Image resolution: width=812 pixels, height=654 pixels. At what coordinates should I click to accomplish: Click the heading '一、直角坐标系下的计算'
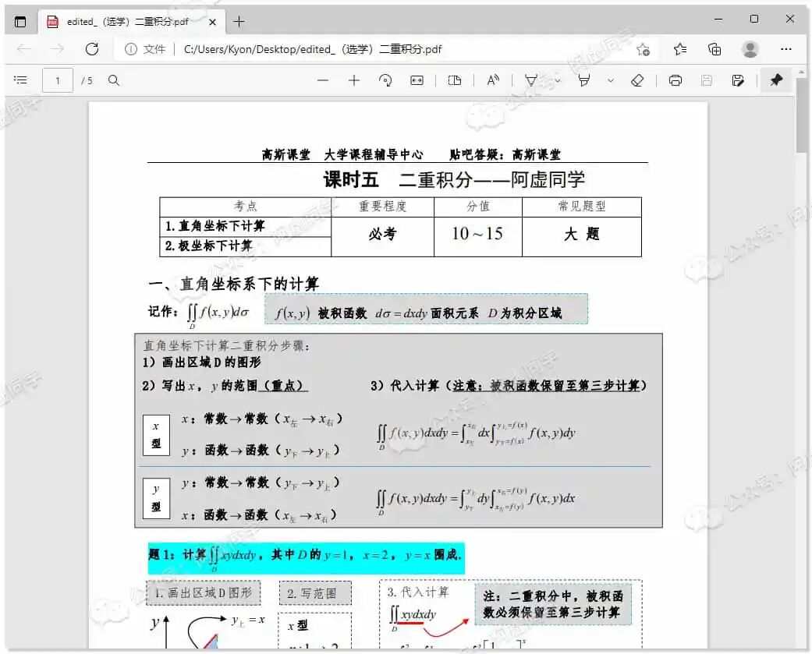(233, 284)
